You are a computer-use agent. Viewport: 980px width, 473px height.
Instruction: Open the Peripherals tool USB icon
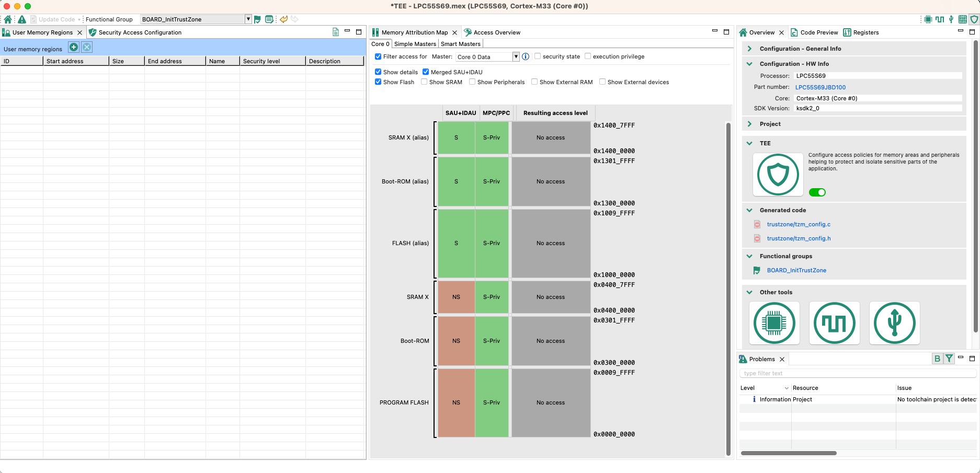tap(894, 323)
